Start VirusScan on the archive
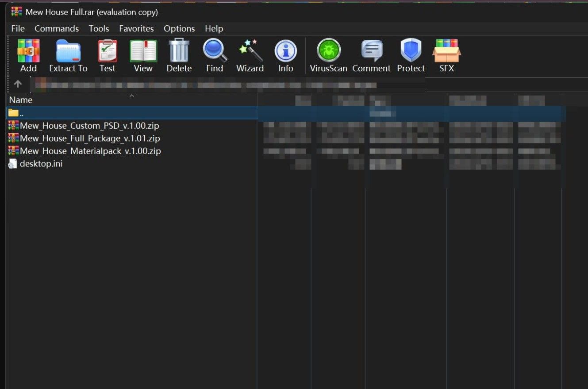The width and height of the screenshot is (588, 389). click(x=329, y=56)
